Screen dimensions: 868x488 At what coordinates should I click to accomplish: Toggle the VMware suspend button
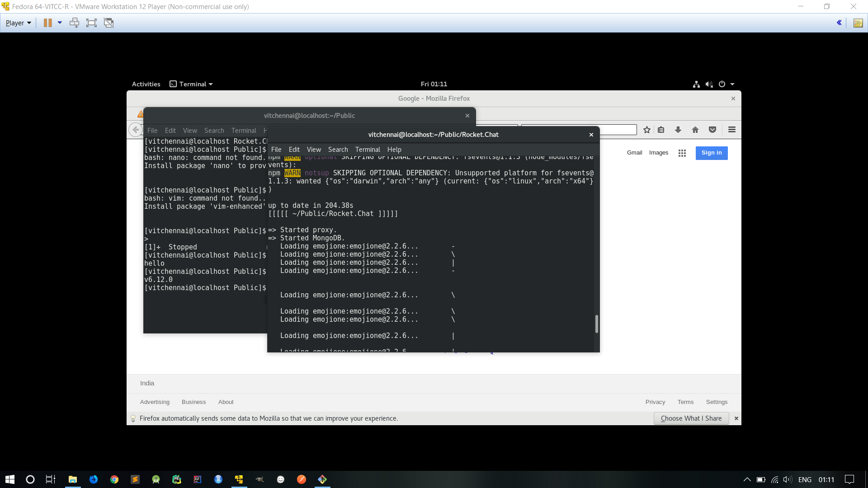[x=47, y=23]
